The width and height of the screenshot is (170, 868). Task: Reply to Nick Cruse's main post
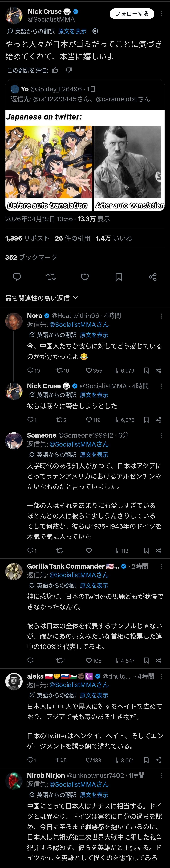click(x=17, y=277)
